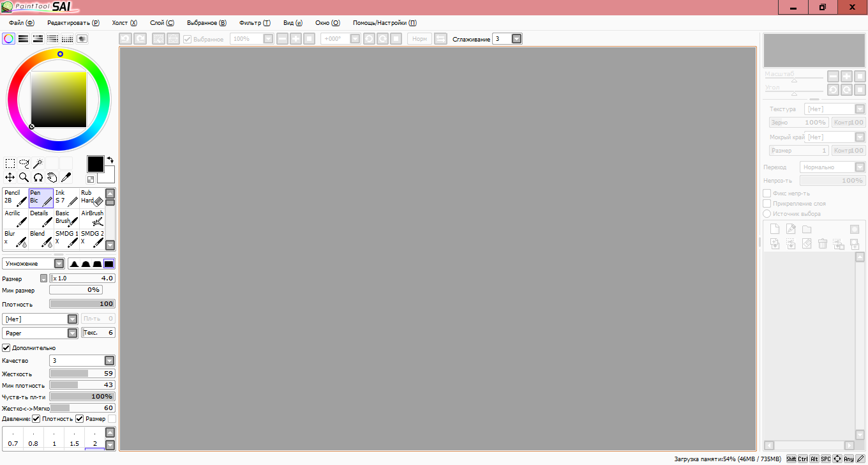Select the Lasso tool
This screenshot has height=465, width=868.
pos(24,164)
